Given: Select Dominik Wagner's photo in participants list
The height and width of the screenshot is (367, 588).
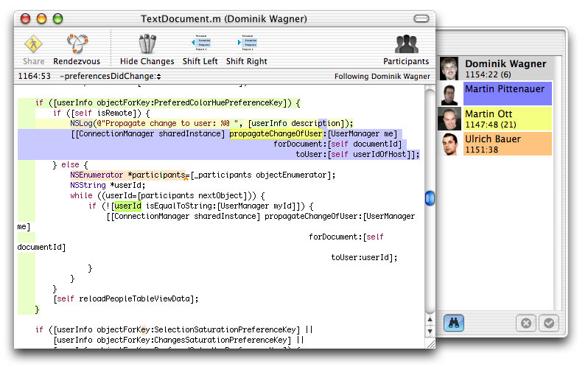Looking at the screenshot, I should coord(449,69).
